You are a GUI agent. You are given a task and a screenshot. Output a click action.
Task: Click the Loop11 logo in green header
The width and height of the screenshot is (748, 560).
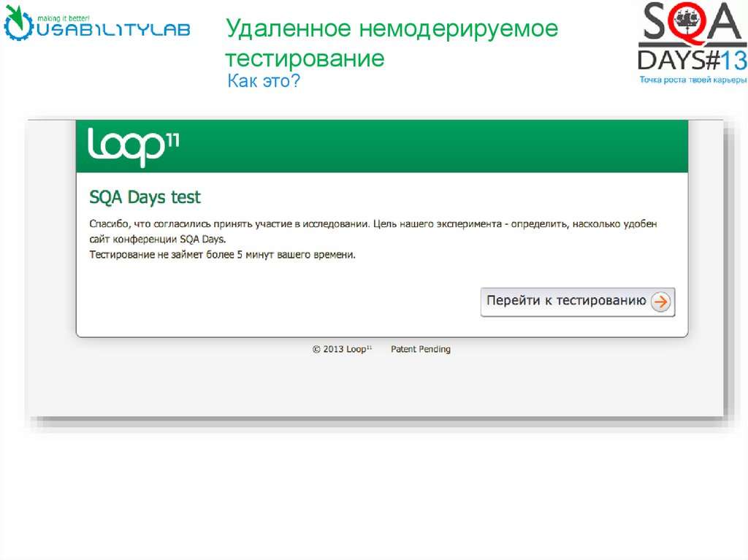134,147
